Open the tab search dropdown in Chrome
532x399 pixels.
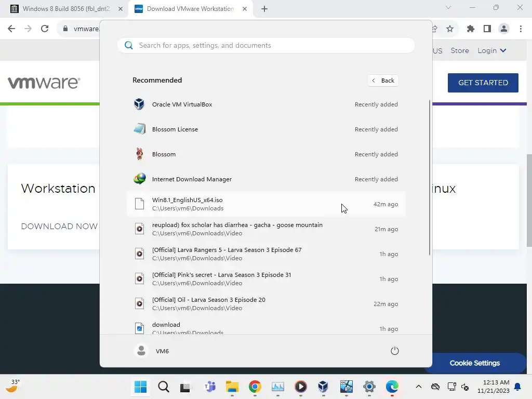click(x=448, y=7)
